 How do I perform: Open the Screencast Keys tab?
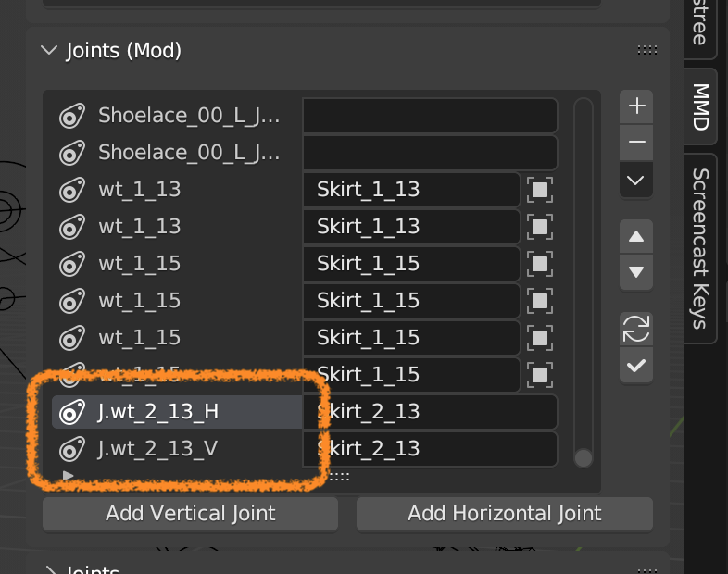coord(700,247)
